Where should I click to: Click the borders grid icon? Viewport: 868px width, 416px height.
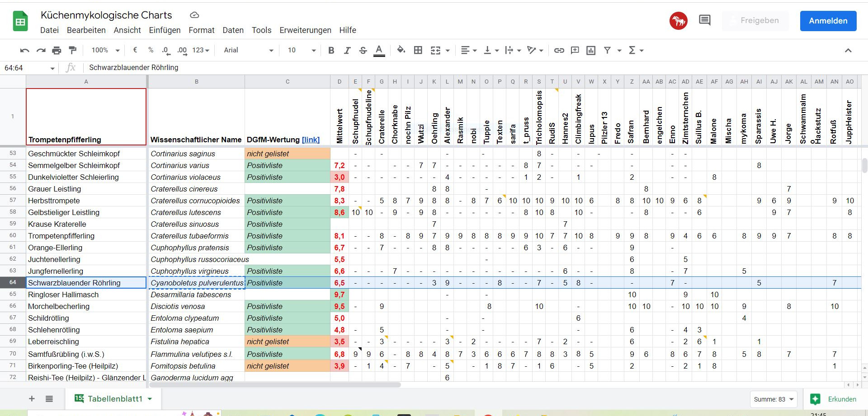pos(418,50)
